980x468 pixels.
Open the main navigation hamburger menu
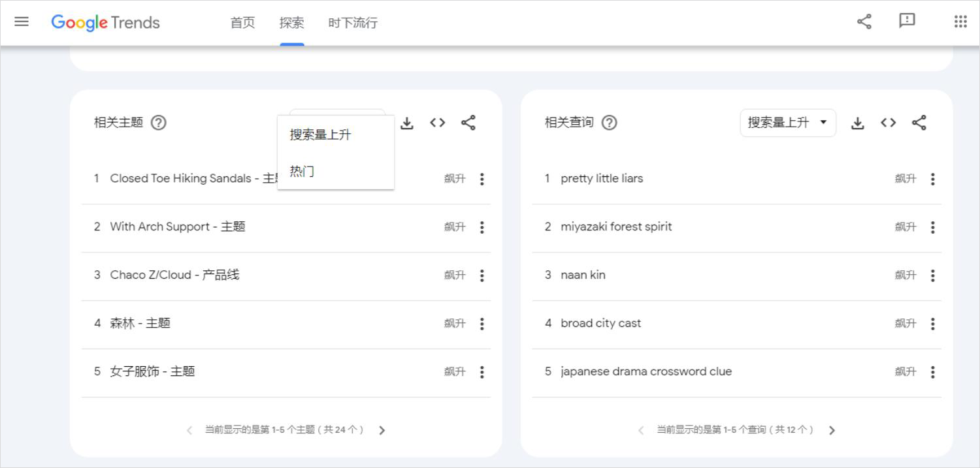point(22,22)
